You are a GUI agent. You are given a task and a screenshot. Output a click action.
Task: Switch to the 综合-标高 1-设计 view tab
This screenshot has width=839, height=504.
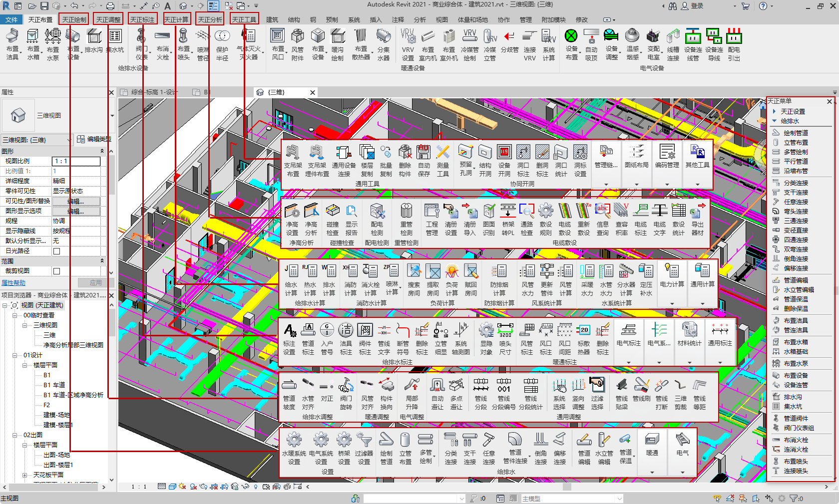154,92
